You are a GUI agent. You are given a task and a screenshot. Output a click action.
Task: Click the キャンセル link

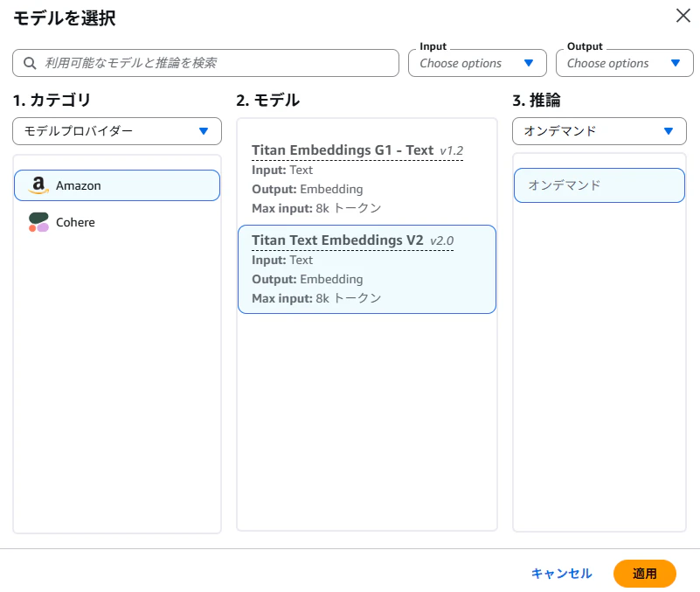tap(562, 574)
